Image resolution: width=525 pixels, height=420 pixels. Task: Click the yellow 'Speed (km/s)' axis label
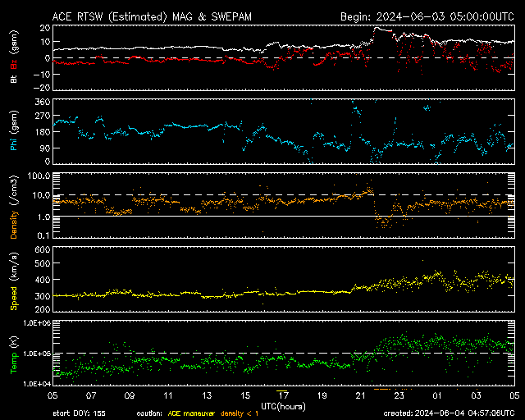click(x=14, y=281)
